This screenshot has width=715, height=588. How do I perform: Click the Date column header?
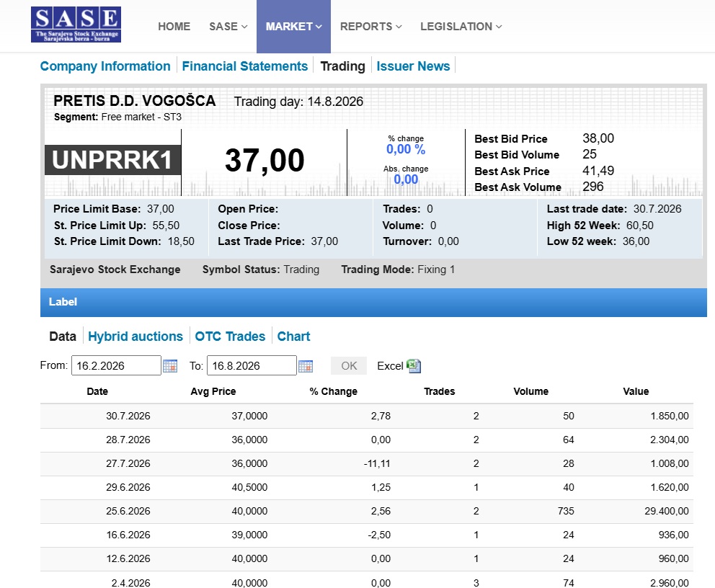(97, 391)
